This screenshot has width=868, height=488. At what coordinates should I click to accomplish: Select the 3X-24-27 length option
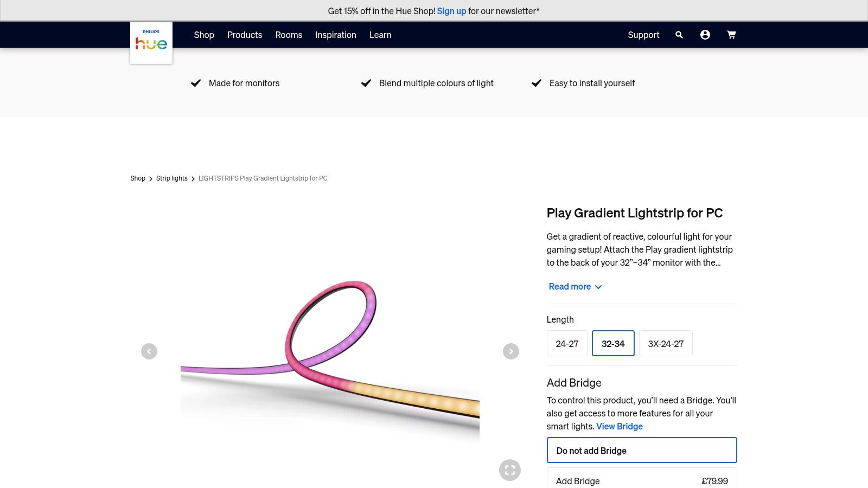tap(666, 343)
